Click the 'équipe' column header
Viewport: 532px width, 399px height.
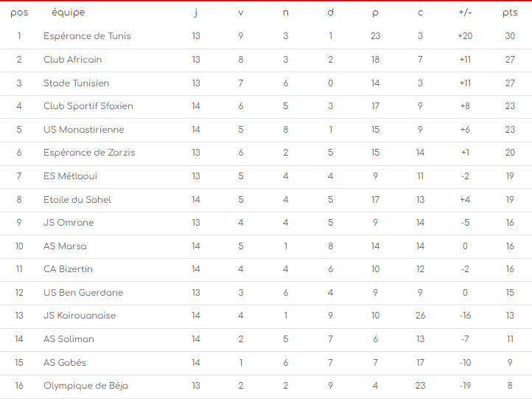(x=68, y=13)
